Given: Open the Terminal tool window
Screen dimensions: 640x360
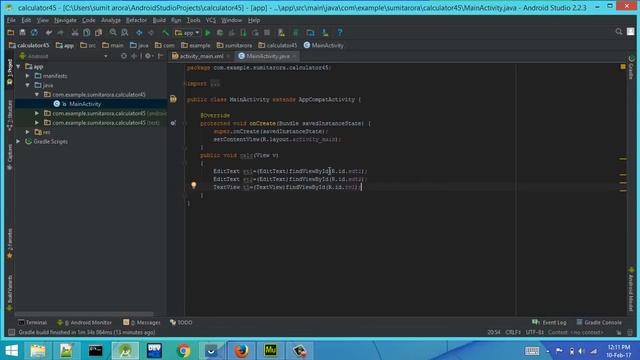Looking at the screenshot, I should 33,322.
